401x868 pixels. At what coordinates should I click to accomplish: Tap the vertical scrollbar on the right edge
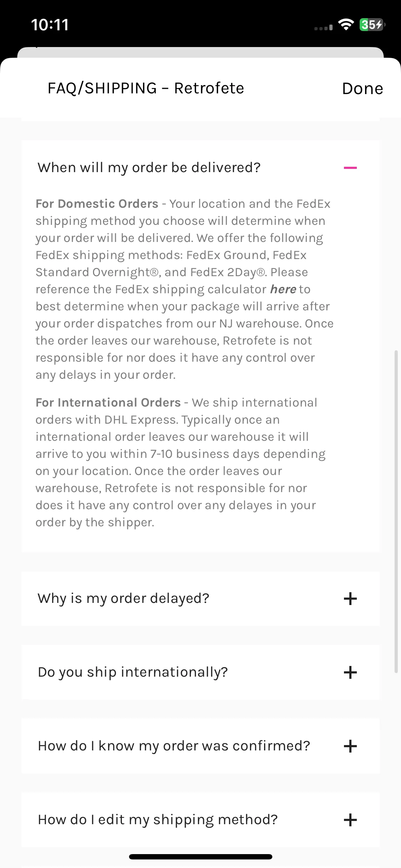[x=396, y=512]
